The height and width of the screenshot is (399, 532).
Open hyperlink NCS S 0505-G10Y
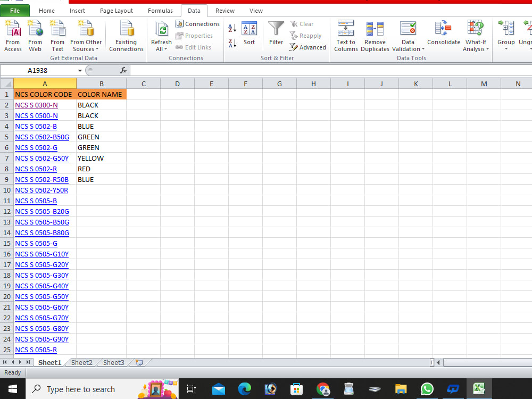41,254
